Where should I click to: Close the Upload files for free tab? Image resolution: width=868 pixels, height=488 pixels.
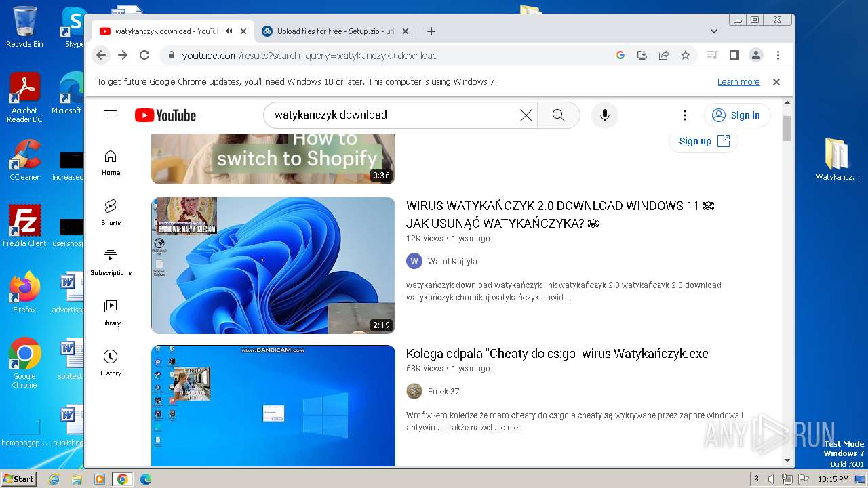pos(406,31)
